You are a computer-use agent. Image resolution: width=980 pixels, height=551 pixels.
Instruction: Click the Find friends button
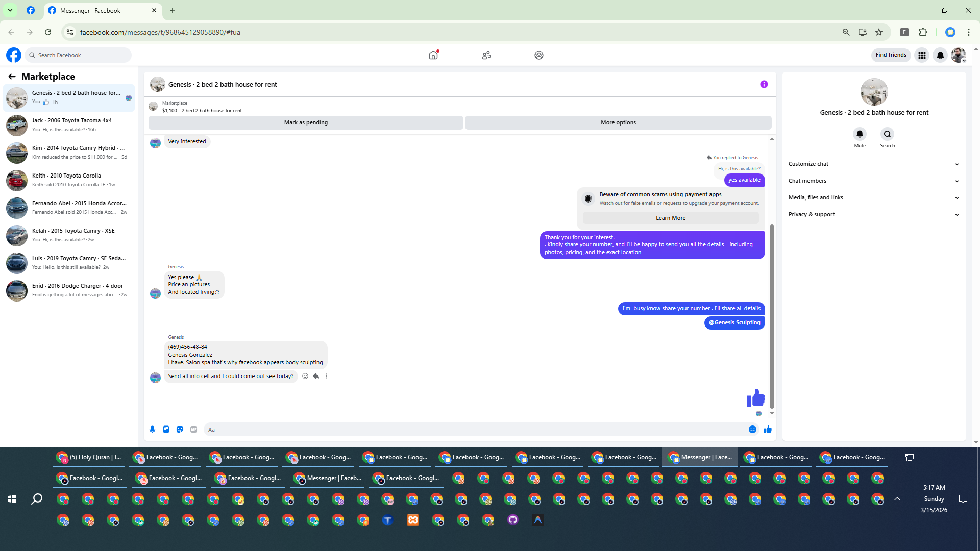click(891, 55)
